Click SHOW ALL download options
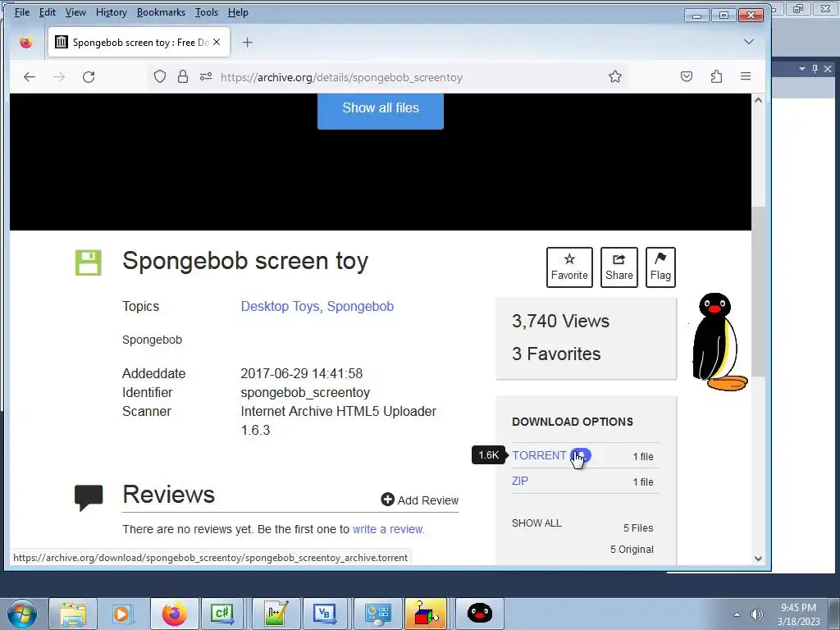840x630 pixels. (x=536, y=523)
